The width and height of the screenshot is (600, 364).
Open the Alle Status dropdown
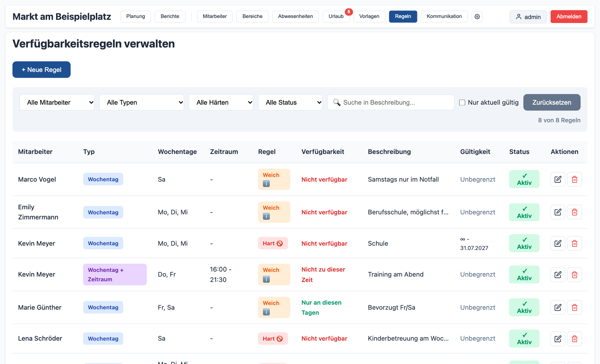tap(290, 103)
